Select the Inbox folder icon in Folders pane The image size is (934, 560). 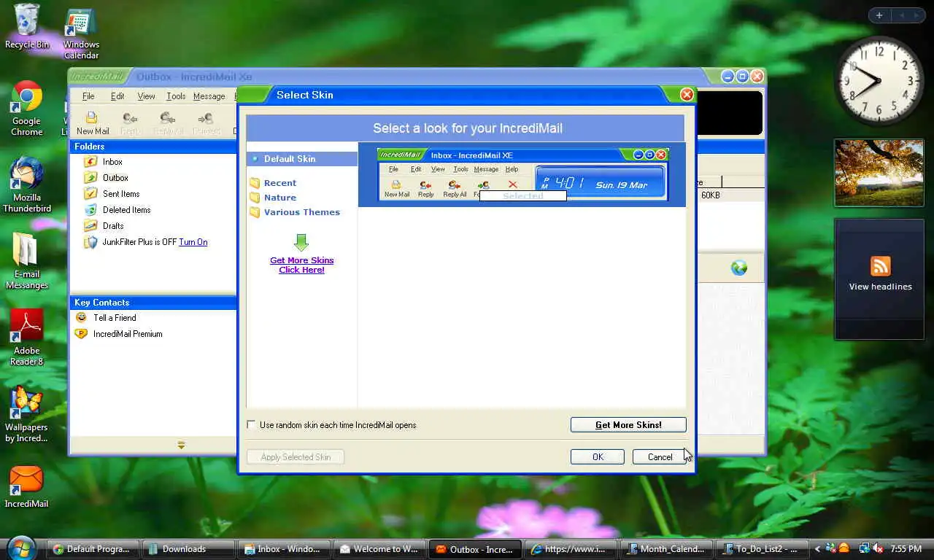pyautogui.click(x=90, y=162)
